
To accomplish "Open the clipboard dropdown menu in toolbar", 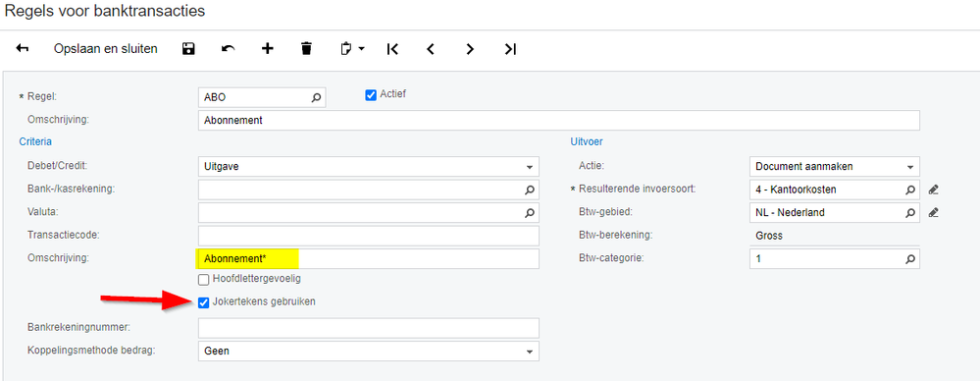I will click(x=352, y=49).
